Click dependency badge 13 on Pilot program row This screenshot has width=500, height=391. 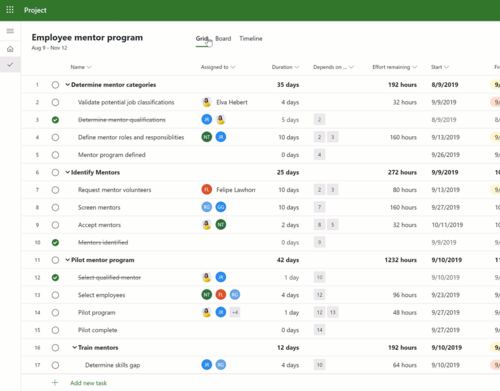point(333,312)
